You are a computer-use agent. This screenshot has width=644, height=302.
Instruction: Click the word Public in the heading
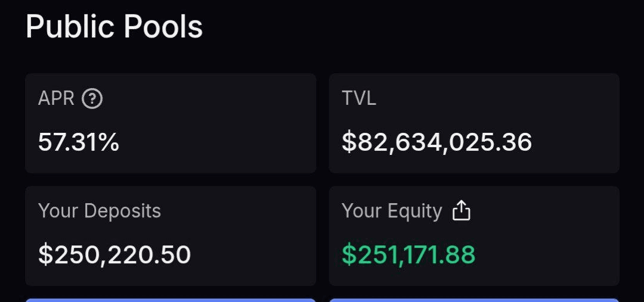pyautogui.click(x=70, y=27)
